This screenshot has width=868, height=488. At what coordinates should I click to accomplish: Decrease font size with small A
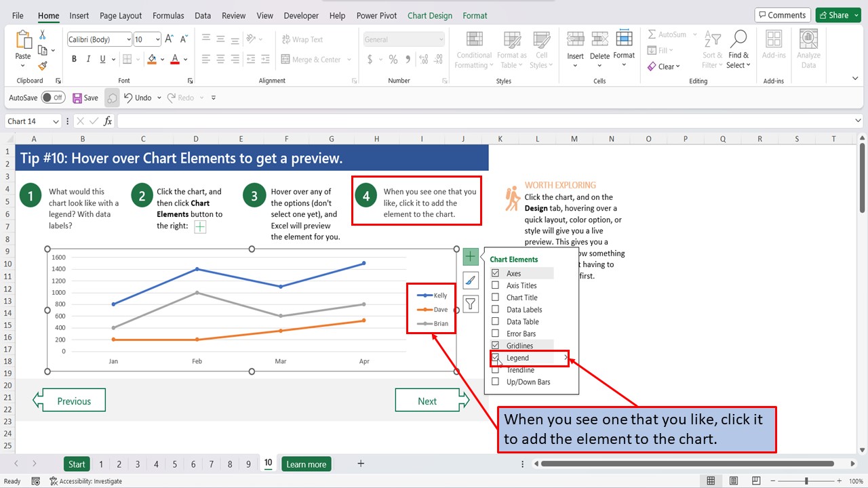[184, 39]
